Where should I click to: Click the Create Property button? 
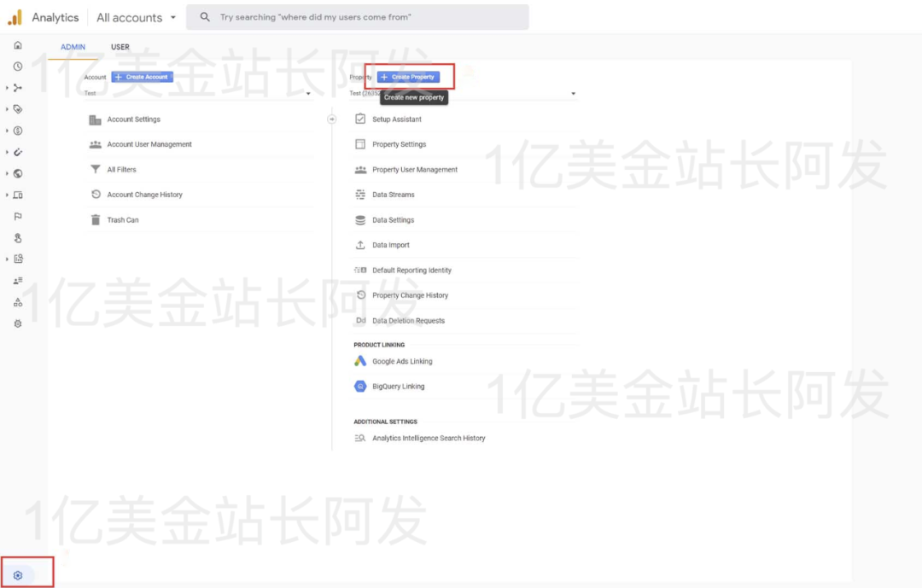click(408, 77)
